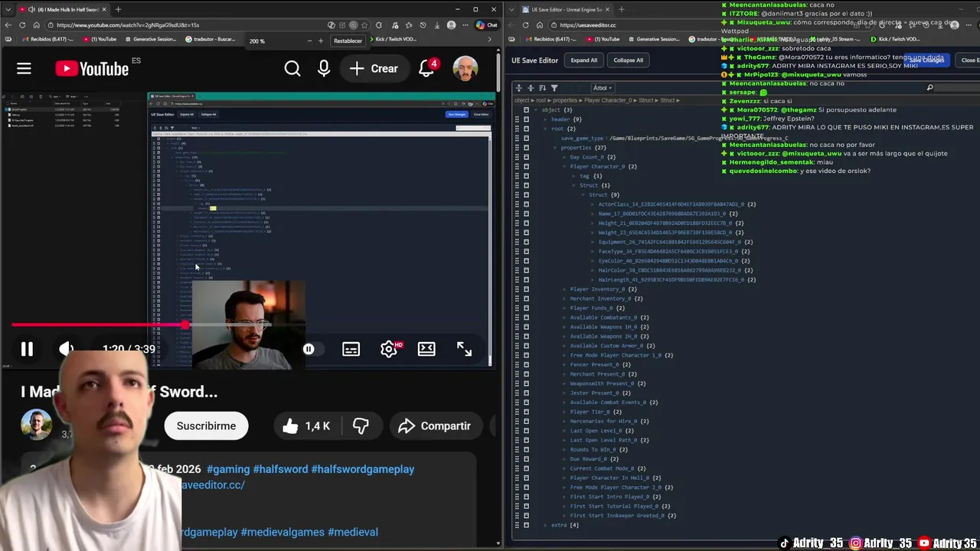
Task: Click expand all fields icon in editor toolbar
Action: click(519, 88)
